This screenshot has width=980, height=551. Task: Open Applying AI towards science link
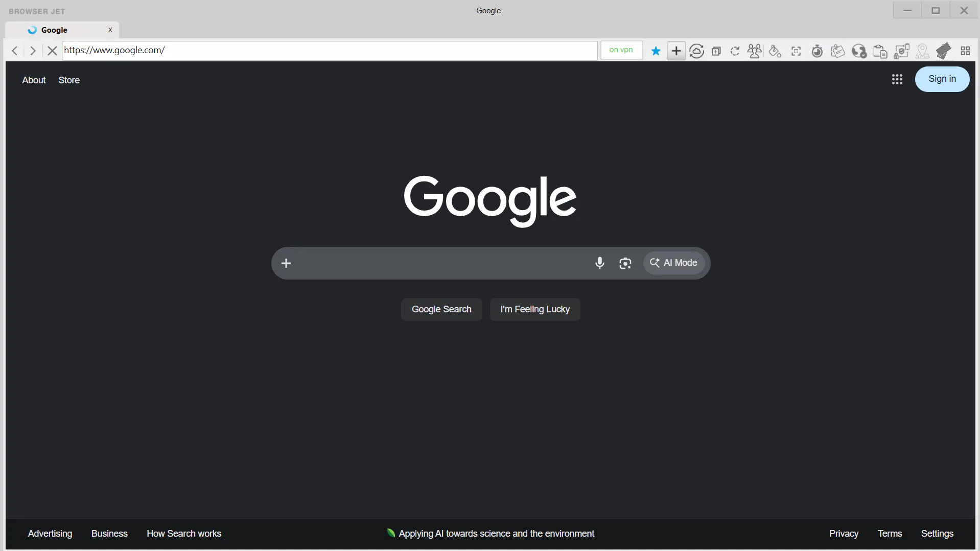(491, 534)
